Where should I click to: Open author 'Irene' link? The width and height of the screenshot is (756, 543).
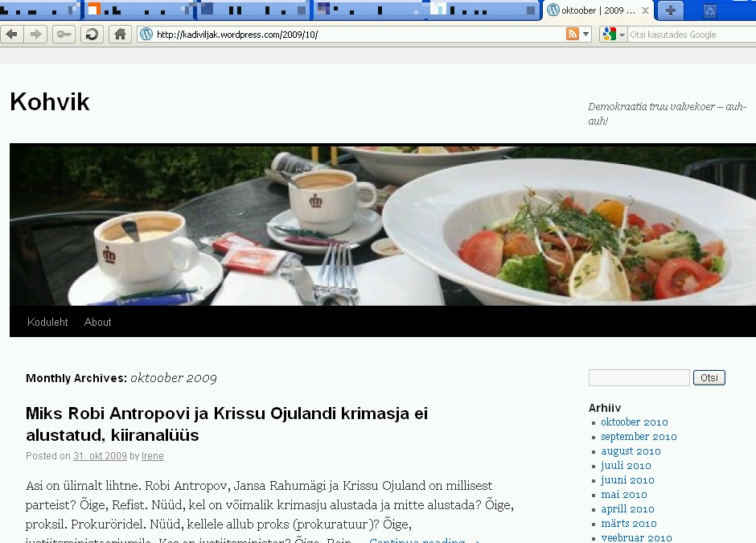tap(152, 455)
